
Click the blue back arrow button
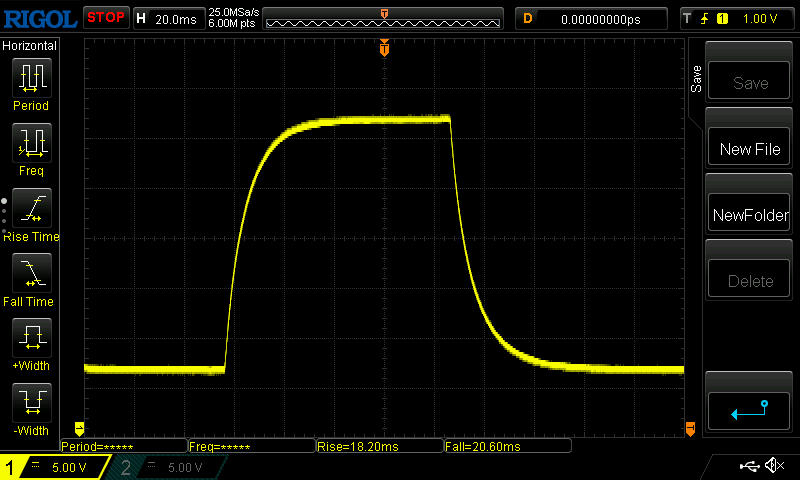tap(749, 411)
